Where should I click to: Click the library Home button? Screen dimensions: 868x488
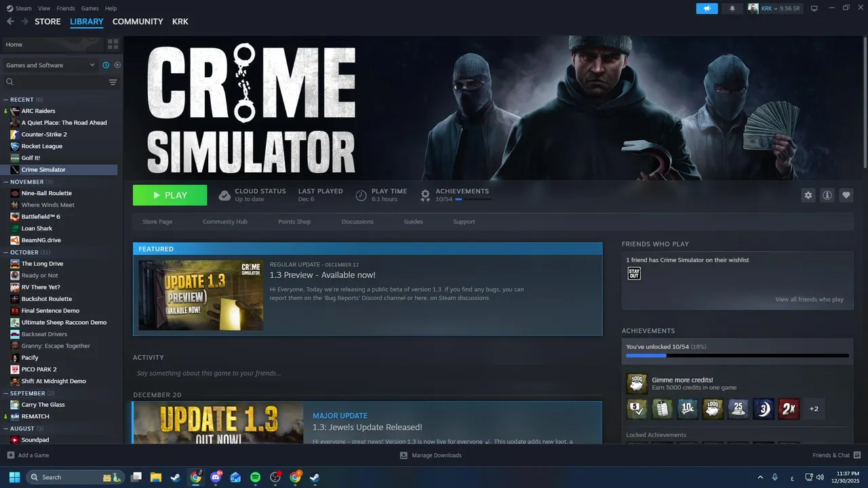coord(53,44)
